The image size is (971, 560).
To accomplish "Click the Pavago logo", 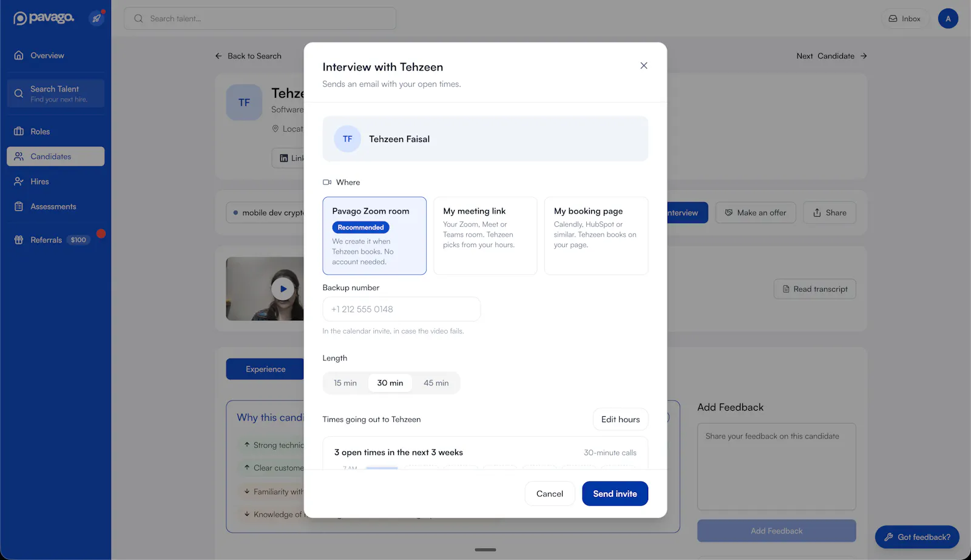I will (44, 18).
